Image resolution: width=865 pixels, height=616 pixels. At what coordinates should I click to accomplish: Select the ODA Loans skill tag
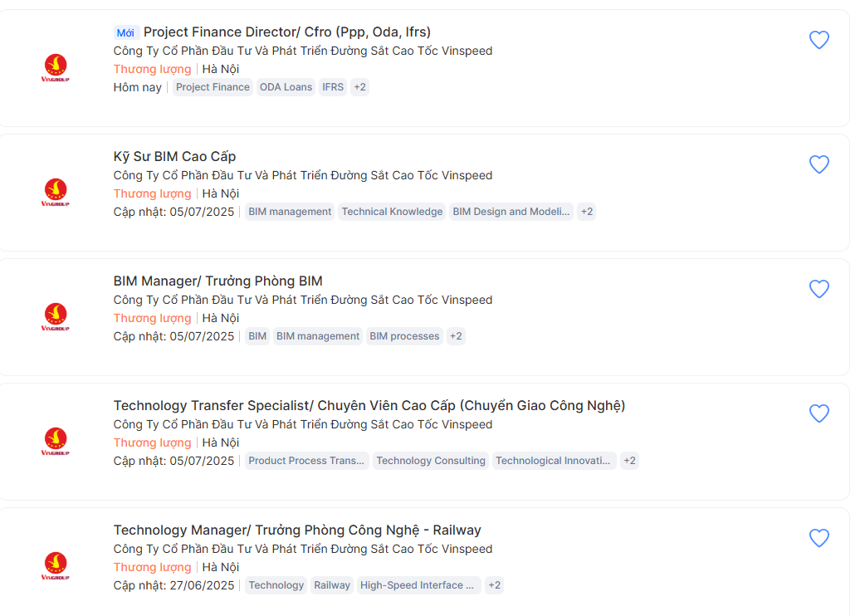[x=286, y=87]
